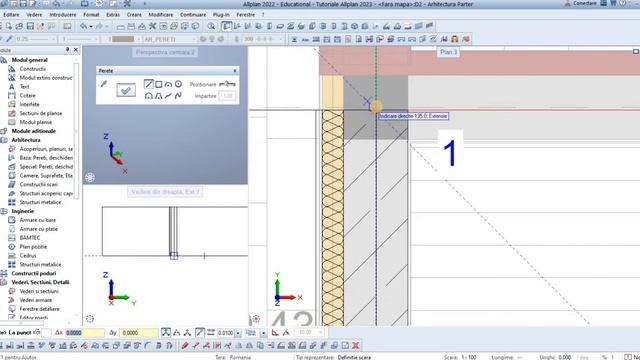Open the Editare menu

[x=11, y=15]
